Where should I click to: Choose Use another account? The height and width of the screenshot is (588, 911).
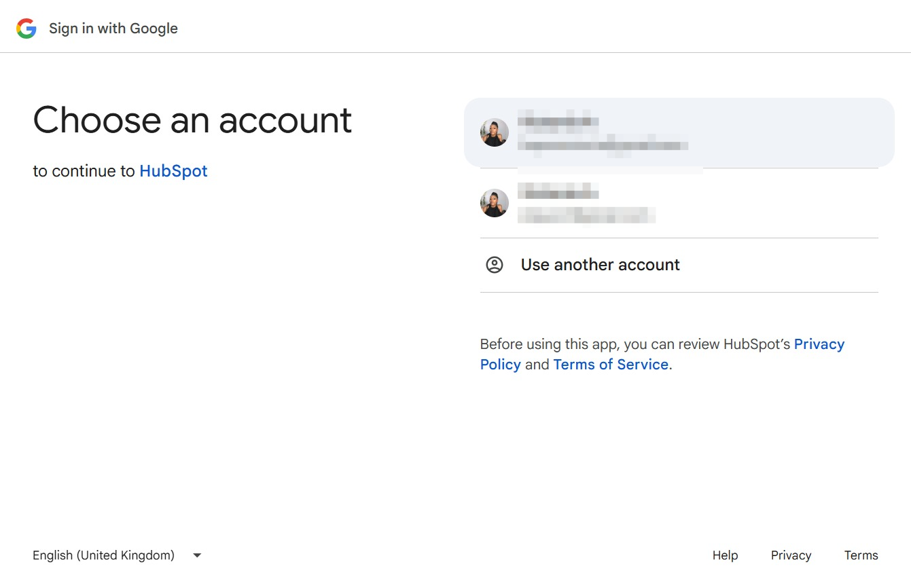pos(679,265)
